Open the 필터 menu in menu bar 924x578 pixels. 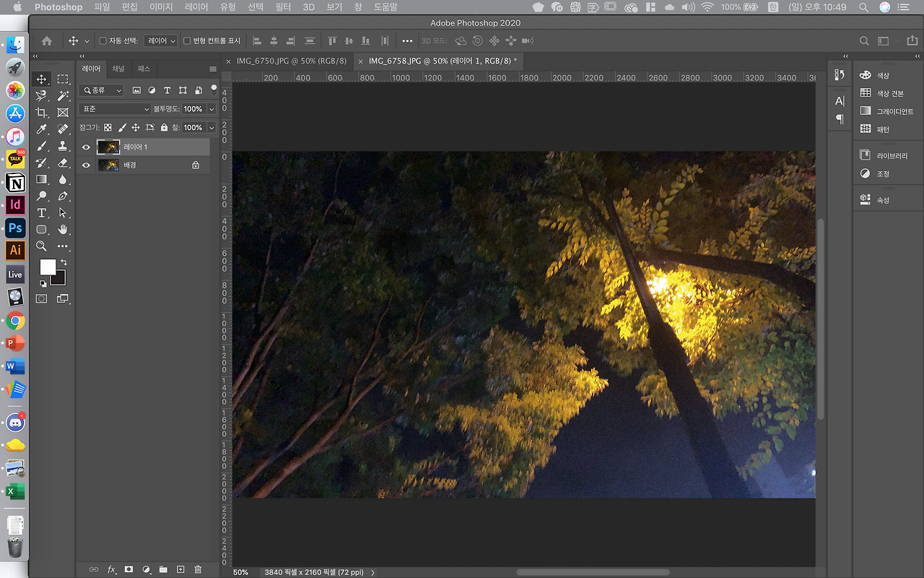pyautogui.click(x=282, y=7)
